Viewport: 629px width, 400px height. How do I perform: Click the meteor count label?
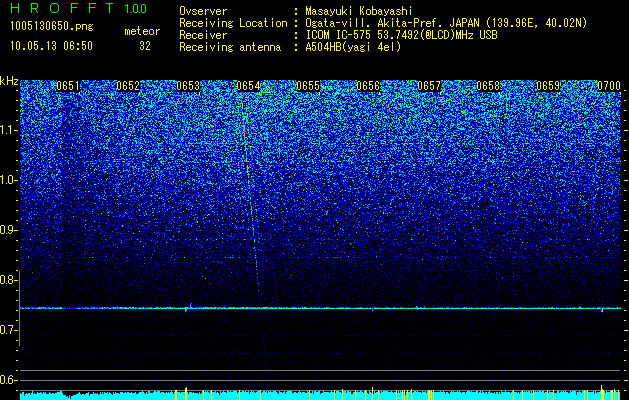point(142,31)
